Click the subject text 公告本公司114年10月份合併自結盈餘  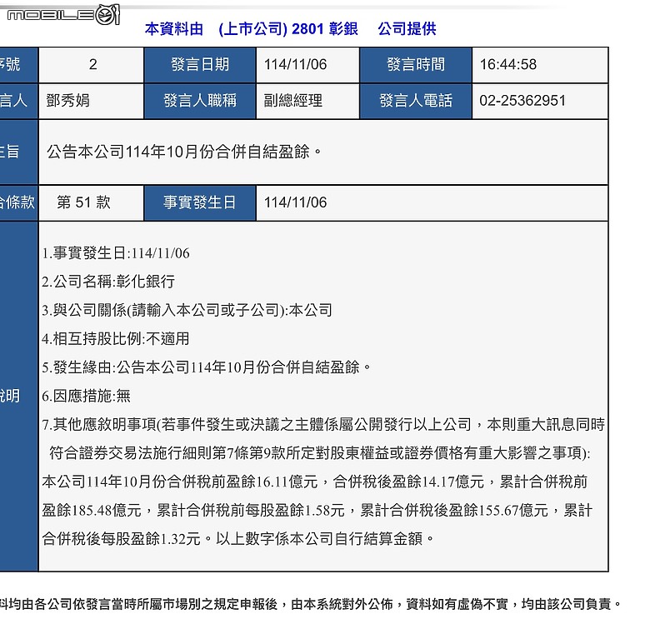(x=184, y=152)
